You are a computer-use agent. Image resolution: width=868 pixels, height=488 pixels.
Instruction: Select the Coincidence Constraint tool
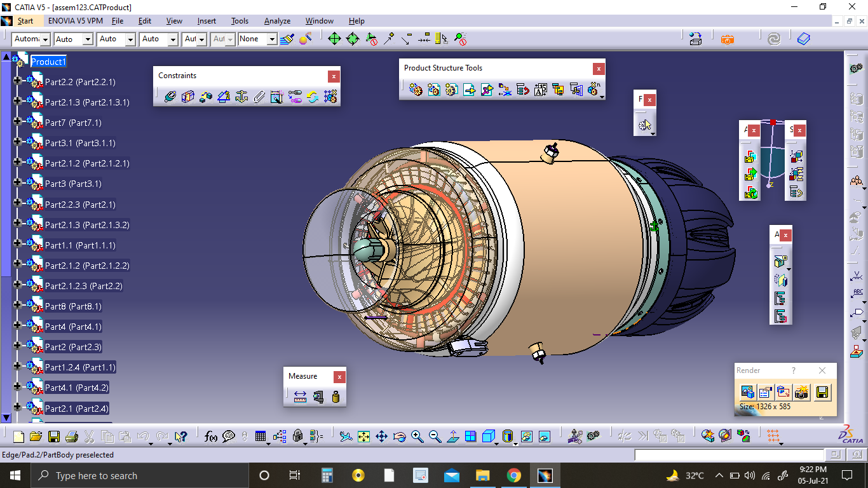click(170, 97)
